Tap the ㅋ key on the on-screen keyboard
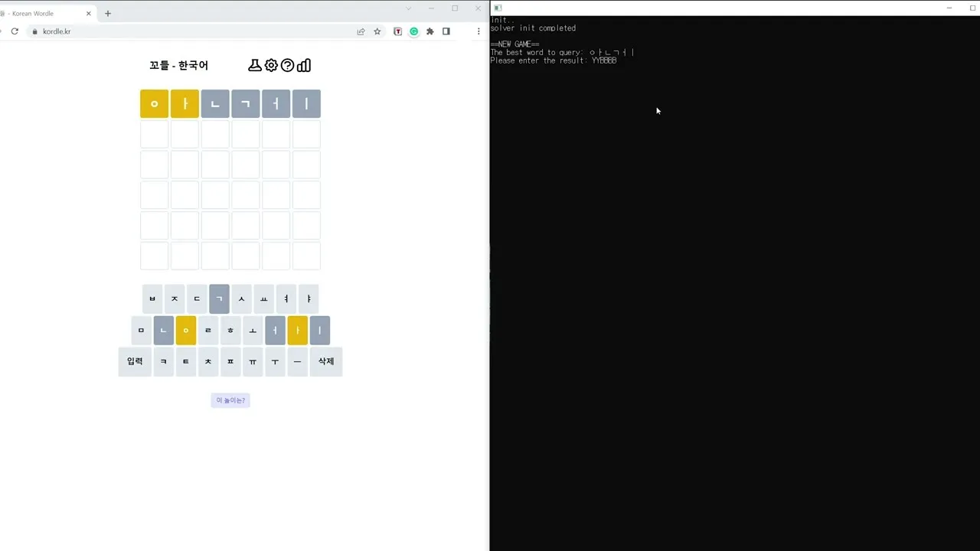The image size is (980, 551). (x=163, y=361)
